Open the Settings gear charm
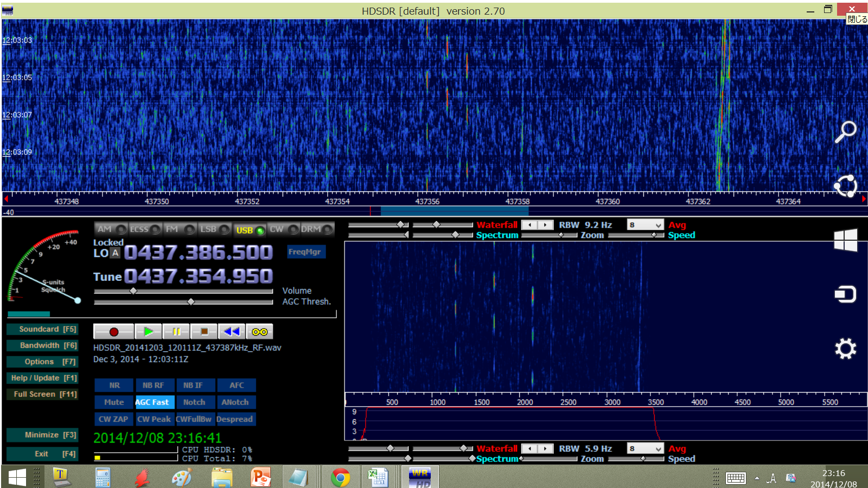 coord(845,349)
